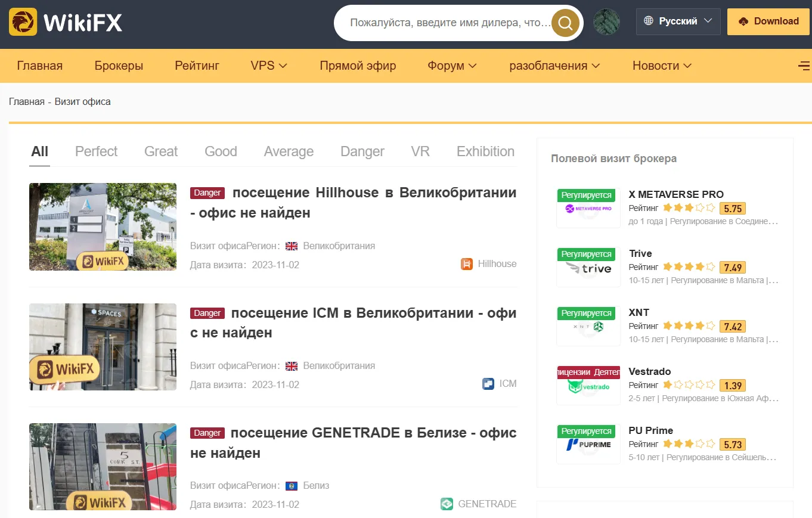812x518 pixels.
Task: Select the Danger filter tab
Action: 362,151
